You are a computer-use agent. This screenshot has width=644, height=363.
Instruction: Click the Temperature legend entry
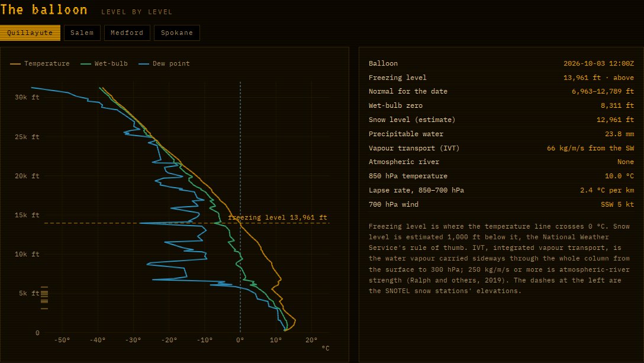point(40,64)
